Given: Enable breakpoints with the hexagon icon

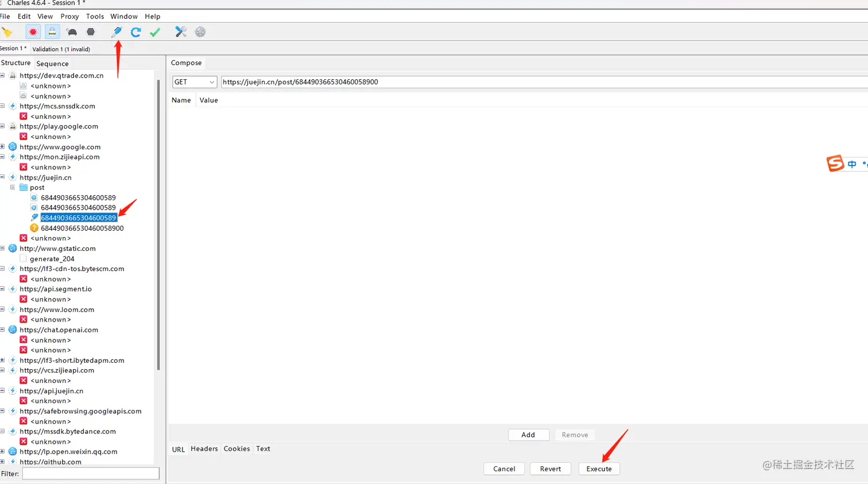Looking at the screenshot, I should click(x=91, y=32).
